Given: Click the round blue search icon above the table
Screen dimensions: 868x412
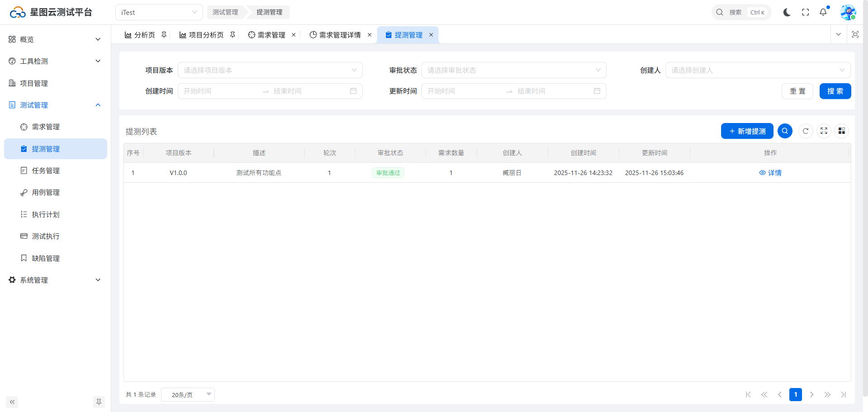Looking at the screenshot, I should 785,131.
